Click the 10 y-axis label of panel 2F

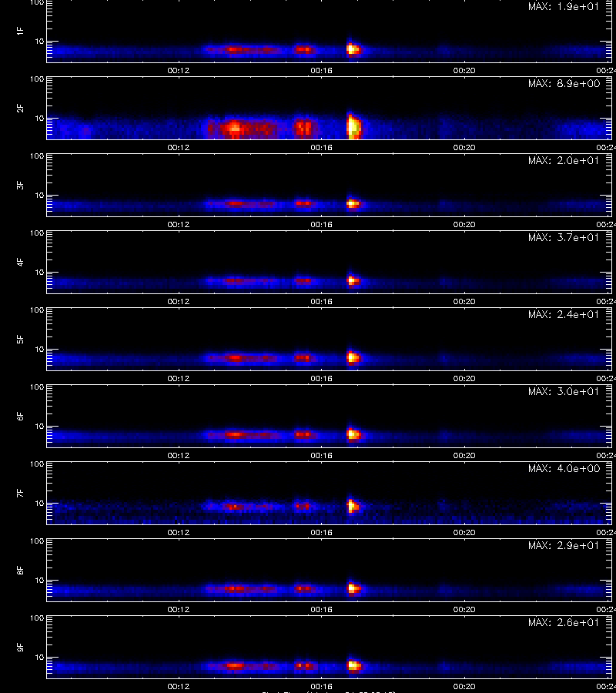coord(39,118)
